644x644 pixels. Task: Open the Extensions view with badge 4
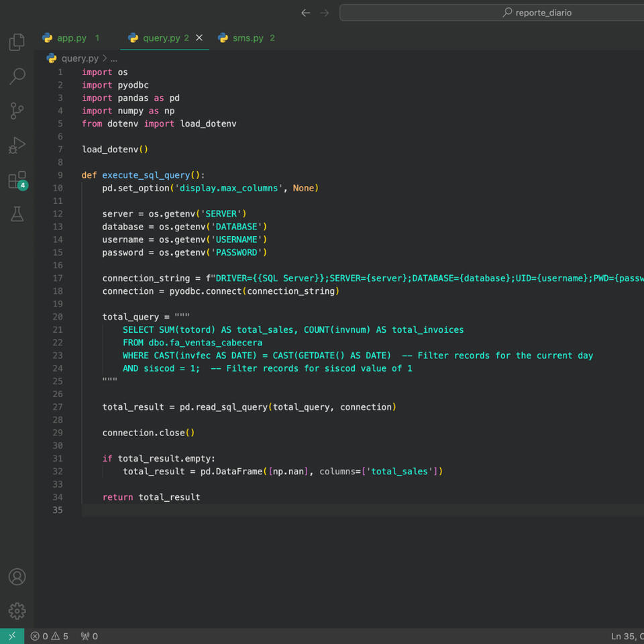click(17, 180)
